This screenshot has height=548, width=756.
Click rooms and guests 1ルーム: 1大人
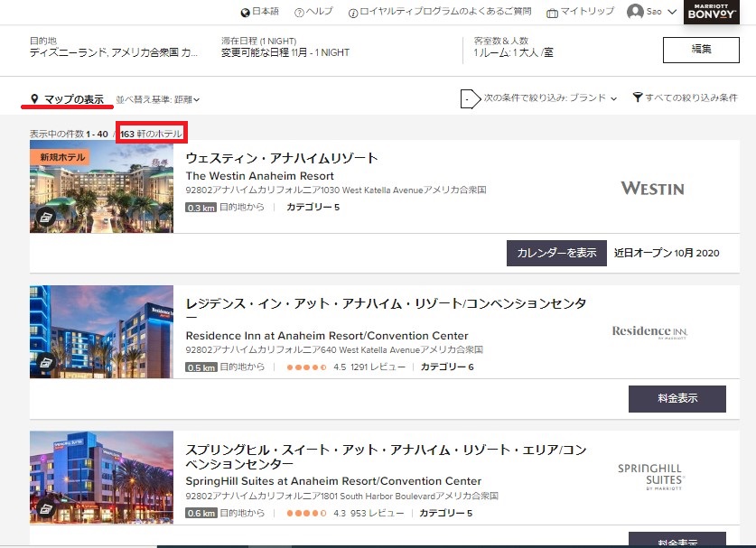coord(513,53)
